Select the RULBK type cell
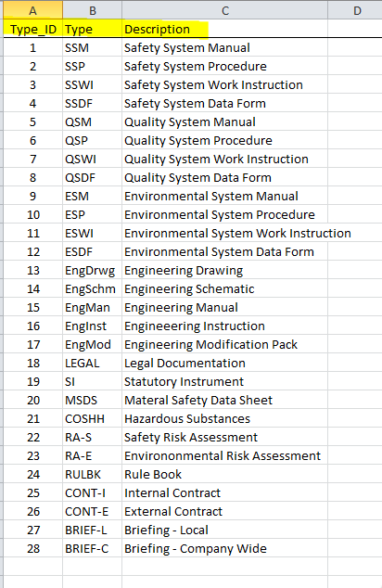 click(92, 474)
